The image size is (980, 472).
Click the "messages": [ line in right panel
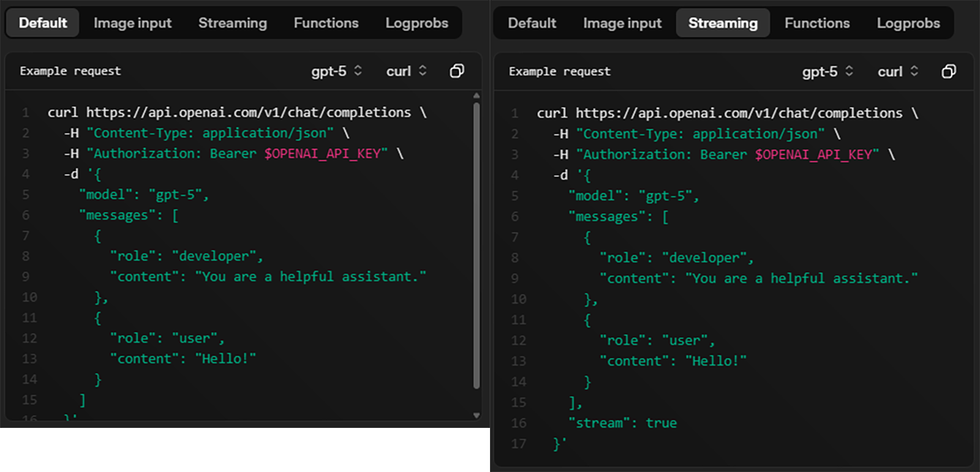point(618,217)
